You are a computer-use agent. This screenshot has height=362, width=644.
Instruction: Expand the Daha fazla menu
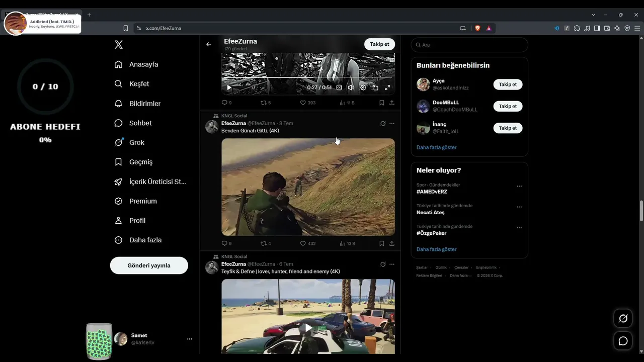click(x=138, y=240)
